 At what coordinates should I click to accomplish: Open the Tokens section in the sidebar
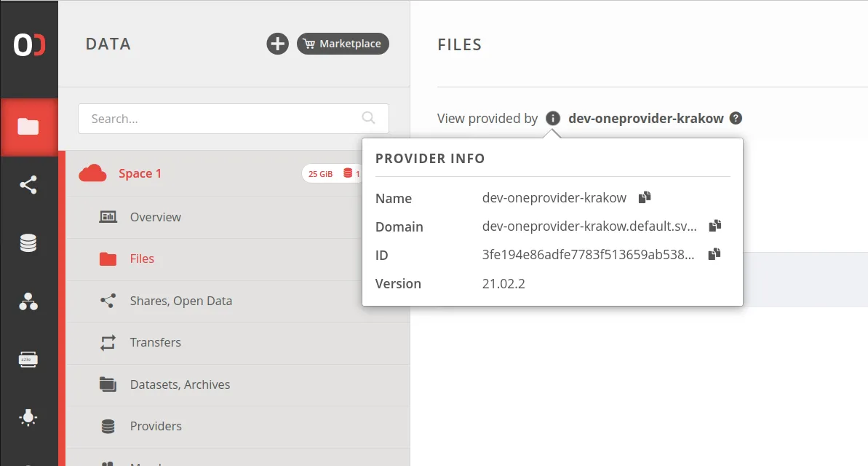[29, 359]
